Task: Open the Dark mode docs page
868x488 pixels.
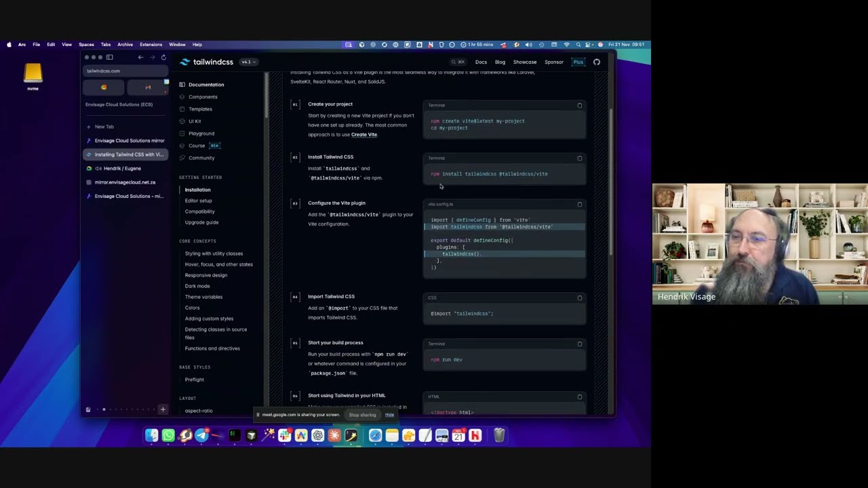Action: click(x=197, y=286)
